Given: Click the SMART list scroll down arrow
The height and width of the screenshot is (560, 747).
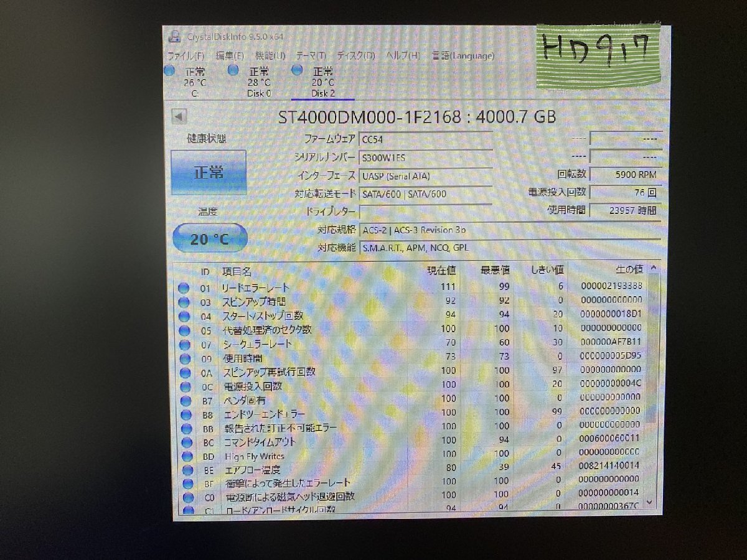Looking at the screenshot, I should coord(649,502).
